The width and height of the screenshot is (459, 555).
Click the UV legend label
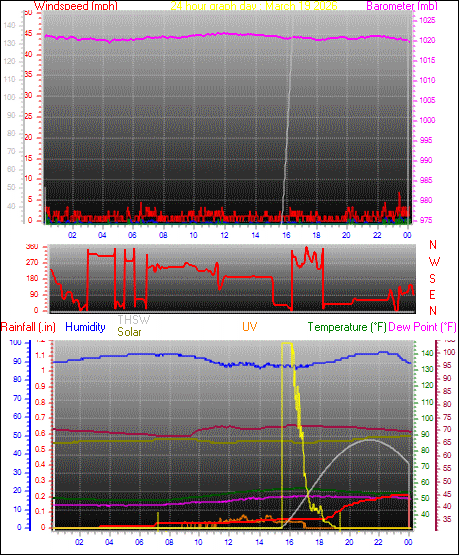249,327
